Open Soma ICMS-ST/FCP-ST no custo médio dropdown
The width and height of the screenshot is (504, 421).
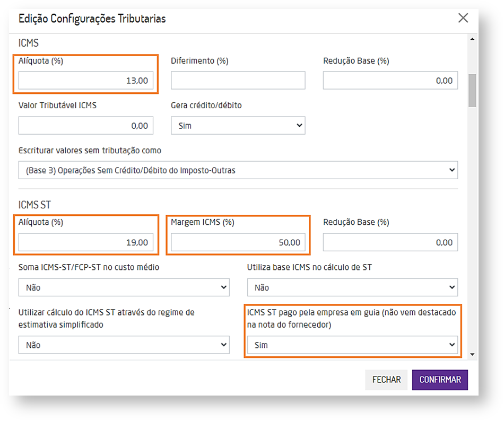click(124, 287)
